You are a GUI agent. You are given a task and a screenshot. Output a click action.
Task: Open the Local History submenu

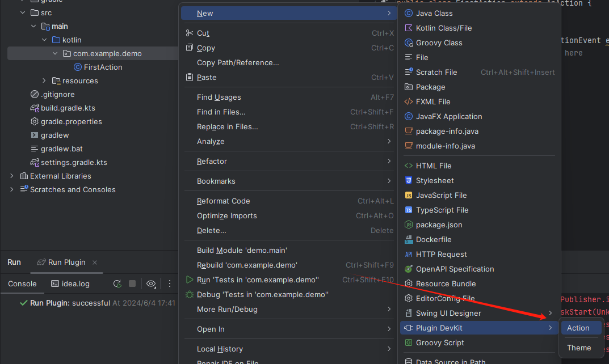289,349
